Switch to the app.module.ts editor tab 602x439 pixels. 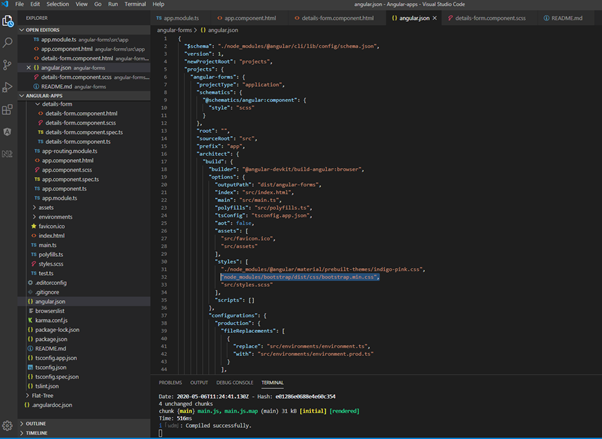(181, 18)
